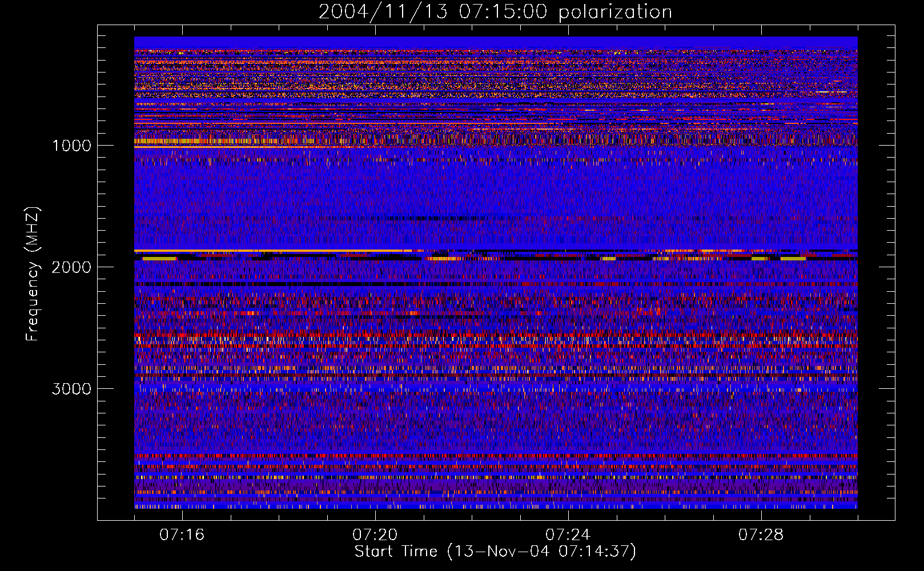
Task: Click the 07:28 time tick label
Action: [761, 535]
